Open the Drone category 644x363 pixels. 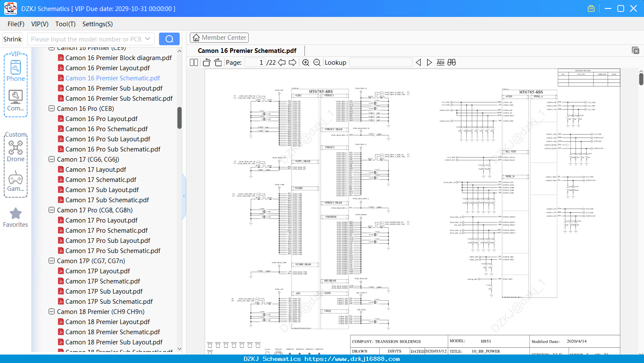16,151
